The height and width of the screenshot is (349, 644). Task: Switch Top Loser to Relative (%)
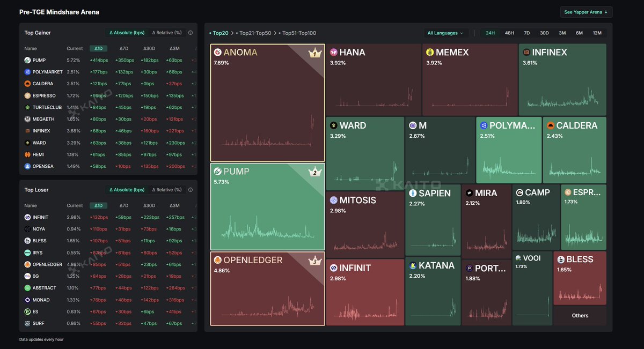[x=167, y=190]
